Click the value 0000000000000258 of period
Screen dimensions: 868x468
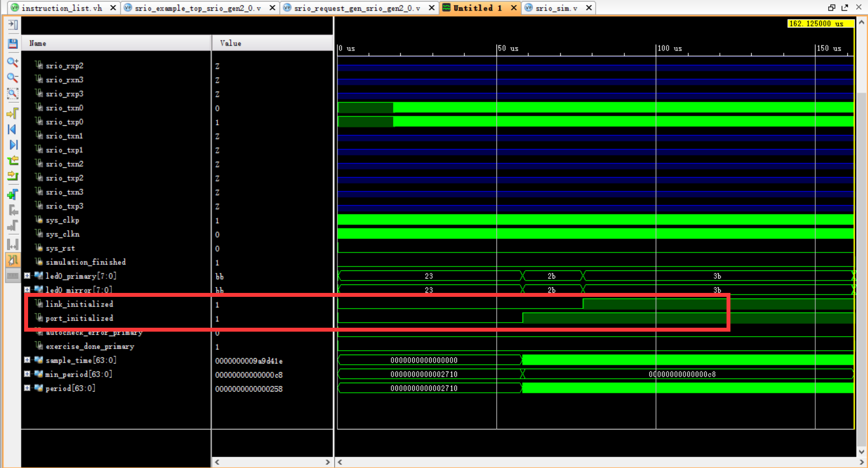pyautogui.click(x=249, y=389)
